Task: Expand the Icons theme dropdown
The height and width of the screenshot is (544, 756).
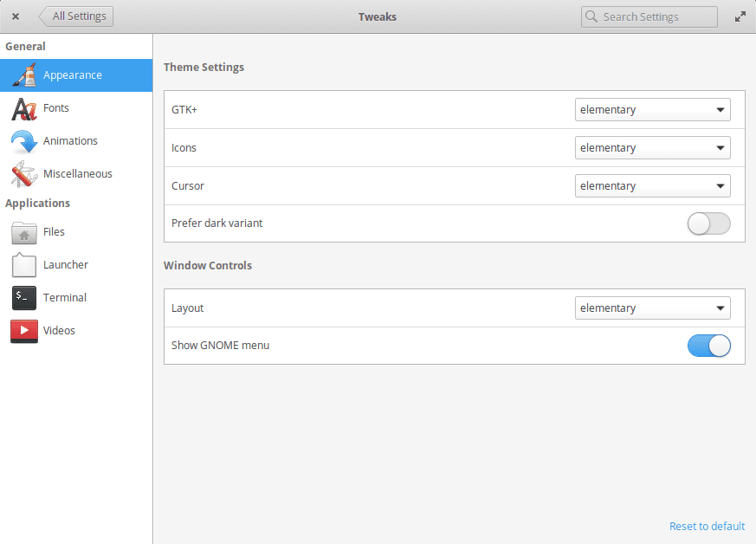Action: (x=652, y=148)
